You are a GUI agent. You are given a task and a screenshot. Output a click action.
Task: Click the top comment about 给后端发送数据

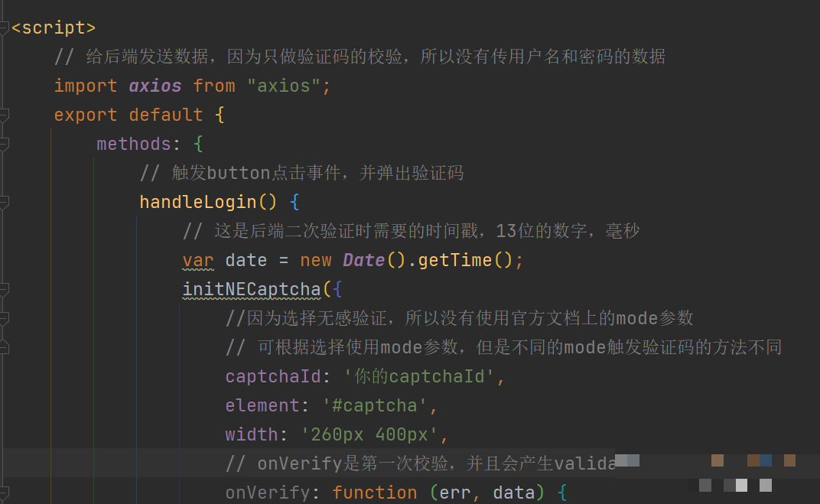click(360, 57)
